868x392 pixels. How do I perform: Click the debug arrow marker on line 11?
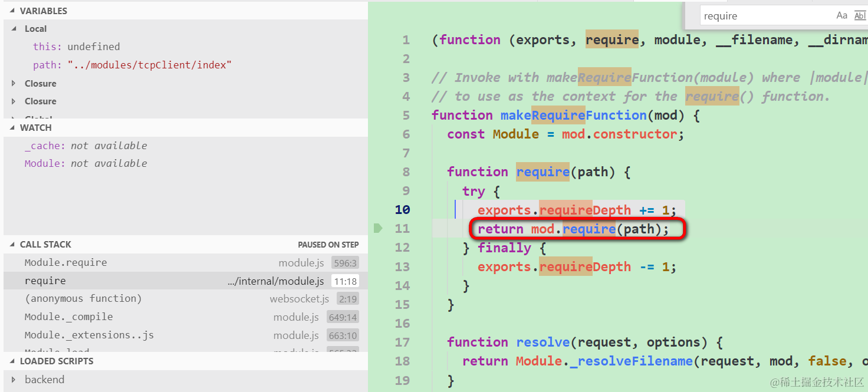pyautogui.click(x=378, y=228)
